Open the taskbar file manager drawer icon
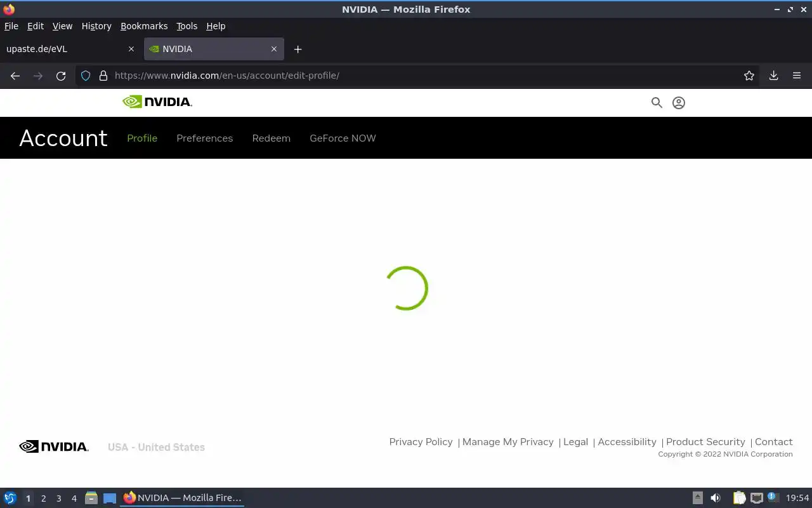Image resolution: width=812 pixels, height=508 pixels. 91,498
